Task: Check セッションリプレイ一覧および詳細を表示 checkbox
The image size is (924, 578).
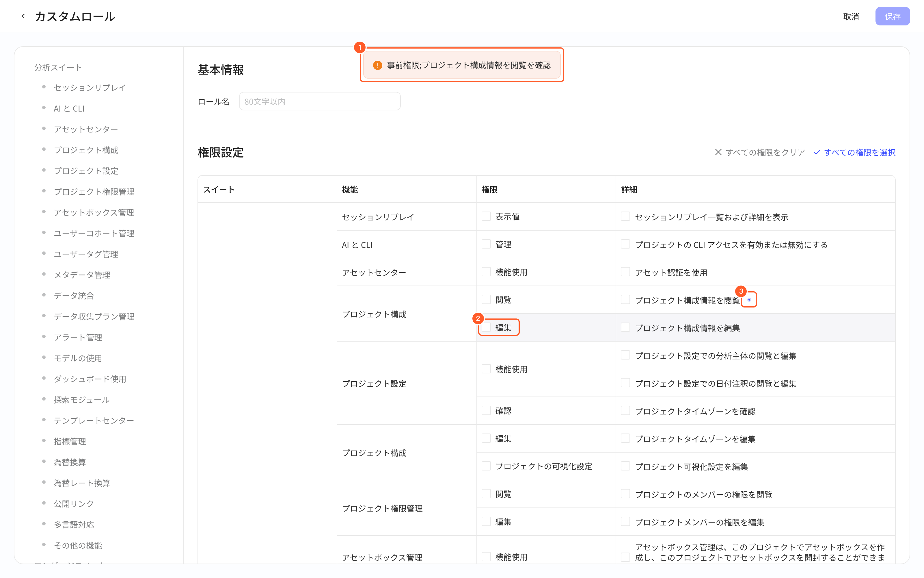Action: (625, 216)
